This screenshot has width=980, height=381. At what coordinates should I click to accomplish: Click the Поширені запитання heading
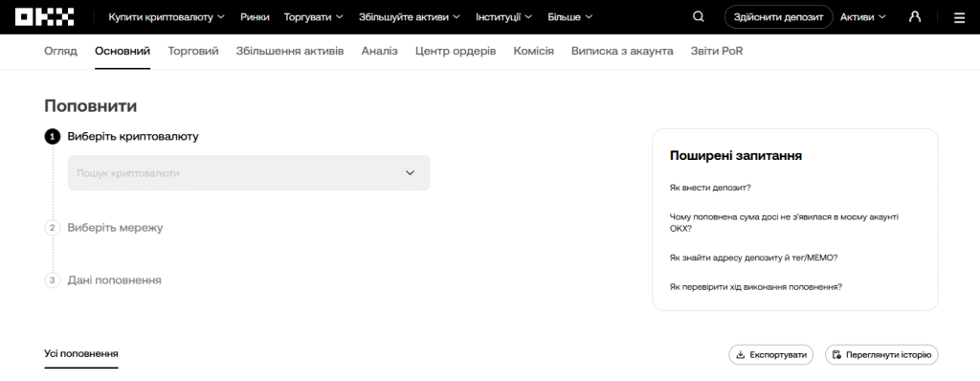(x=736, y=156)
